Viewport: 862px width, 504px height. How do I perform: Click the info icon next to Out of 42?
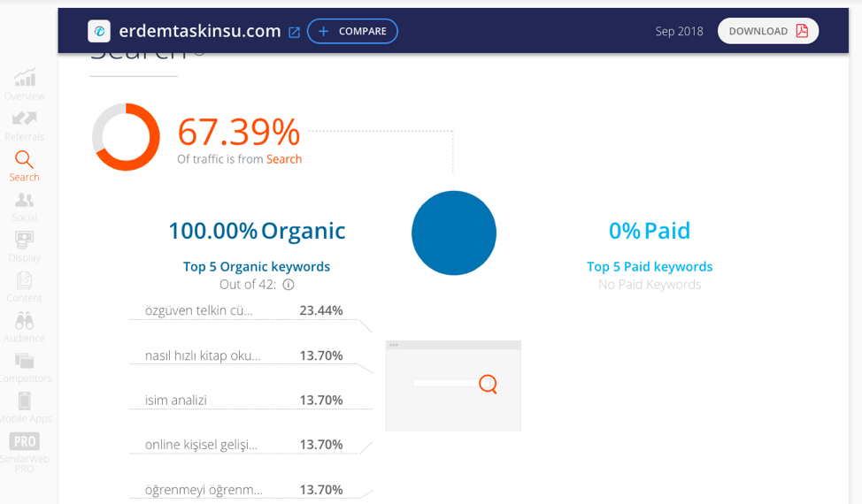click(x=289, y=285)
